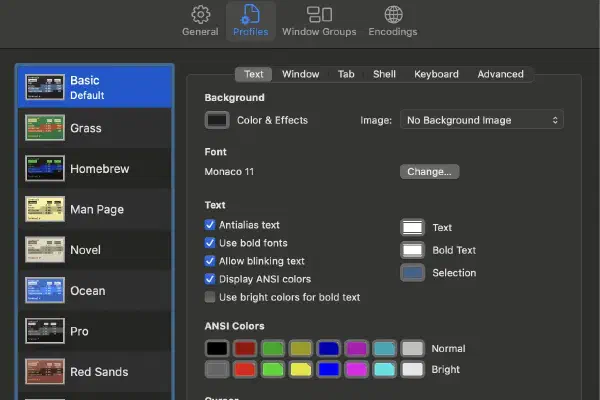Open the background Color & Effects well
600x400 pixels.
click(x=216, y=120)
